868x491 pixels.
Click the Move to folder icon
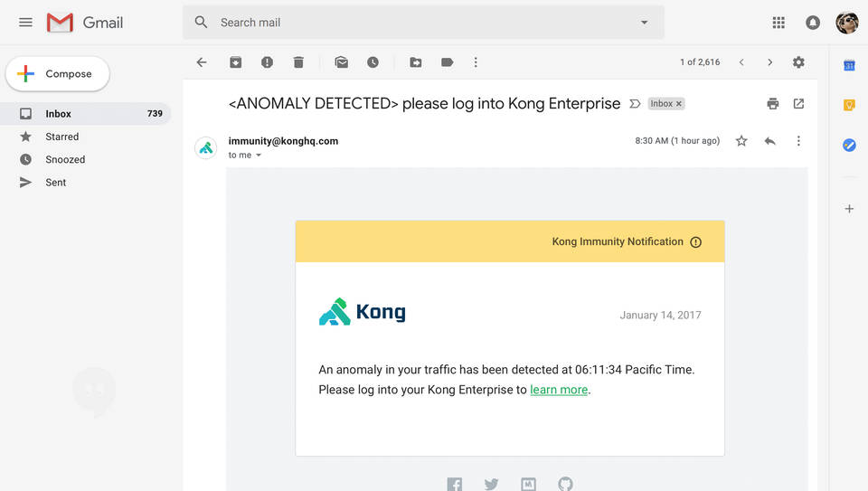[416, 62]
